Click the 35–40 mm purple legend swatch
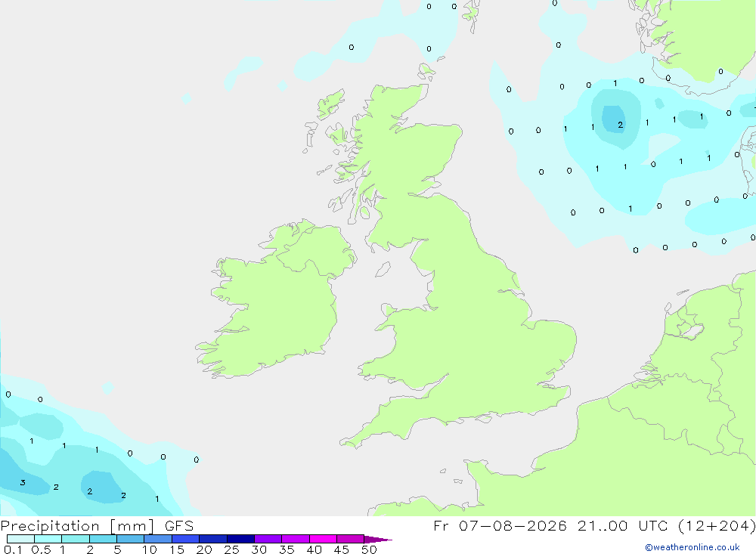Viewport: 756px width, 554px height. click(x=295, y=539)
